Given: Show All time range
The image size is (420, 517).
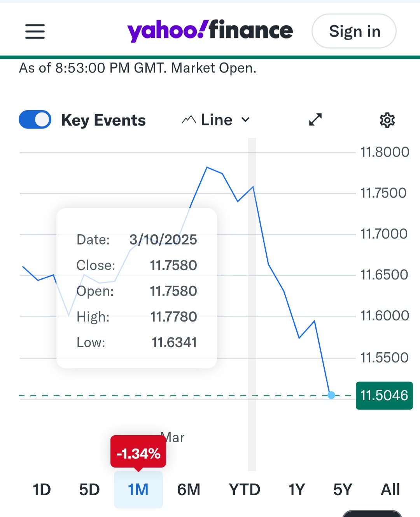Looking at the screenshot, I should pos(390,490).
